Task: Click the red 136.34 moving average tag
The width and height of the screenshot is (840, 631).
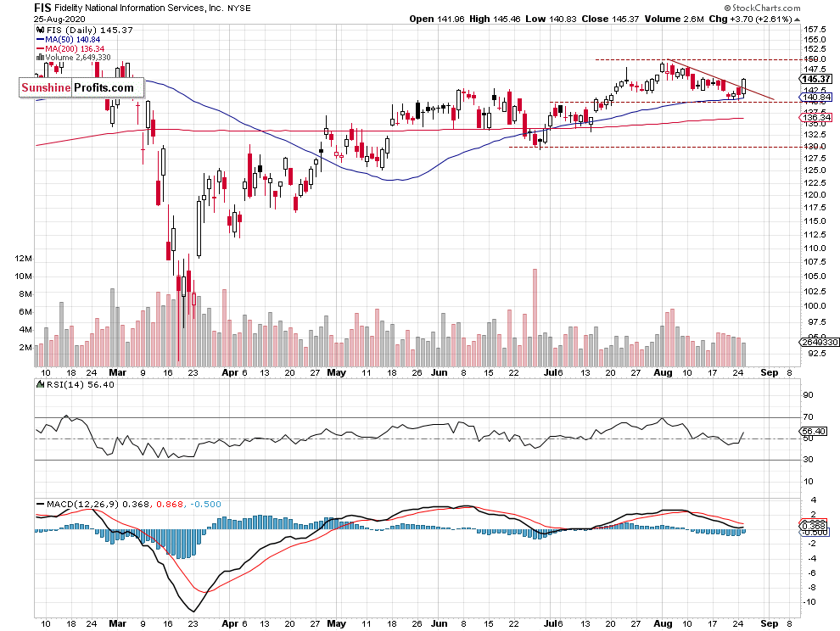Action: [x=816, y=117]
